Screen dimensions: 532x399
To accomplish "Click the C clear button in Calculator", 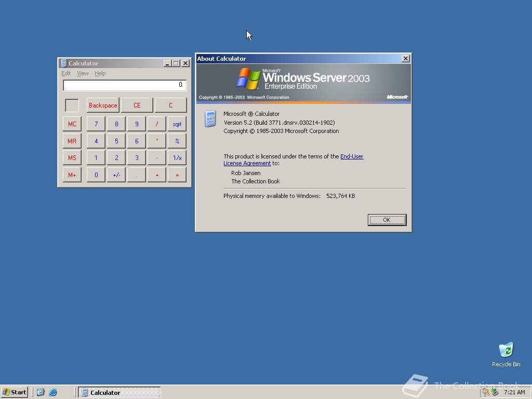I will pyautogui.click(x=170, y=105).
